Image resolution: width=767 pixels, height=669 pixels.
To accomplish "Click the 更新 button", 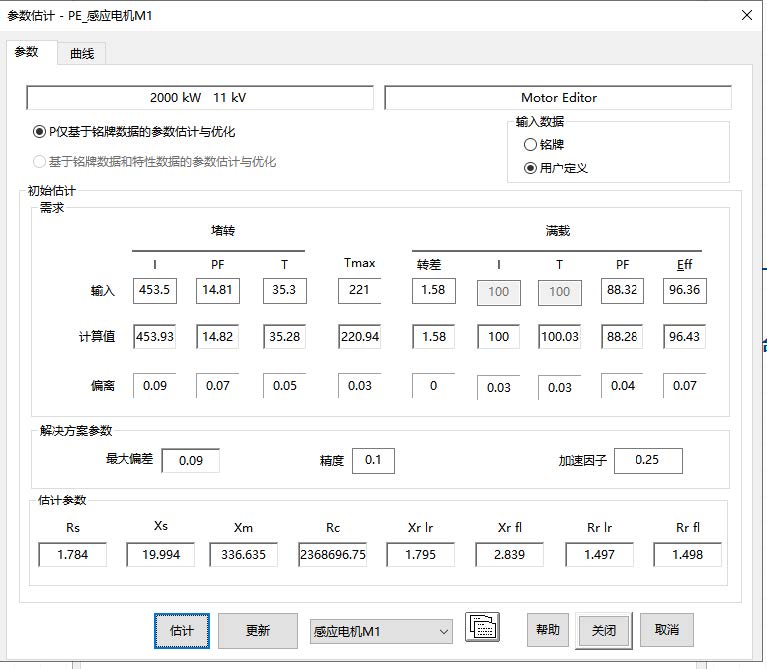I will point(257,630).
